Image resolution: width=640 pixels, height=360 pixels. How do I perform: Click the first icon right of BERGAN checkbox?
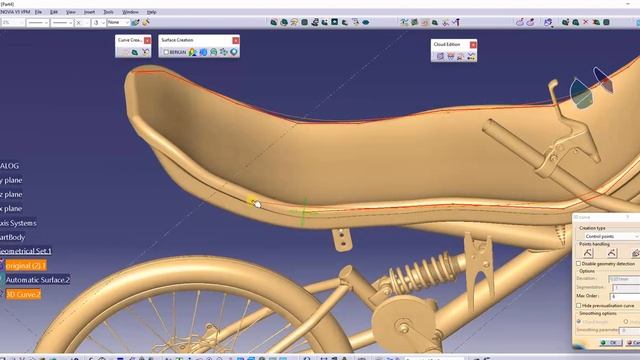point(192,52)
